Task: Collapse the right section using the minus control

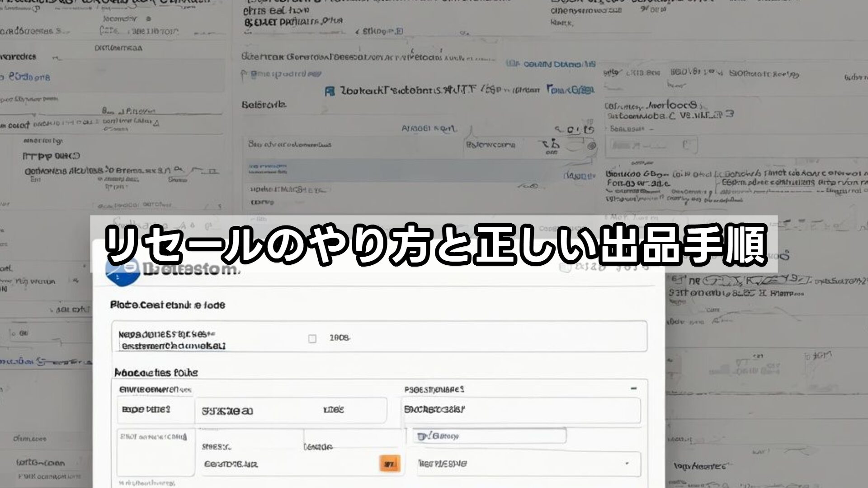Action: tap(635, 388)
